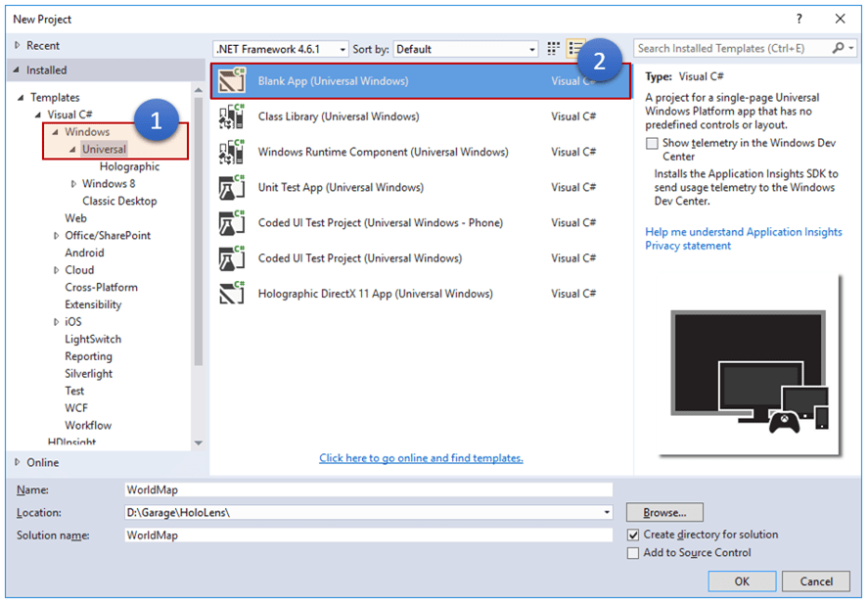Click the Browse button for project location
The height and width of the screenshot is (603, 868).
click(x=663, y=512)
